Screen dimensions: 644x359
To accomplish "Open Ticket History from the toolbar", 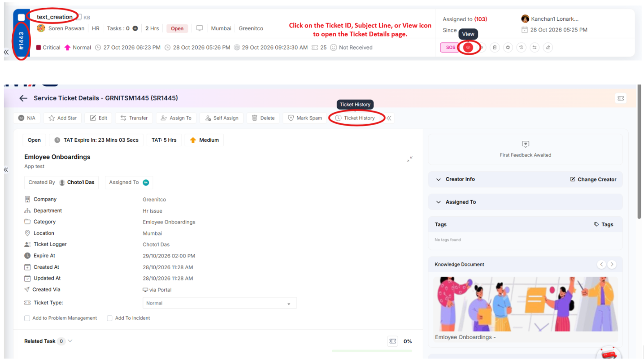I will pos(355,118).
